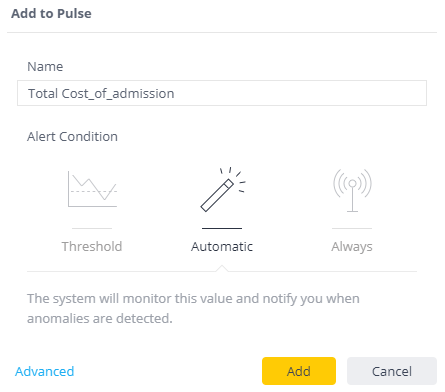
Task: Click the Alert Condition heading
Action: [72, 137]
